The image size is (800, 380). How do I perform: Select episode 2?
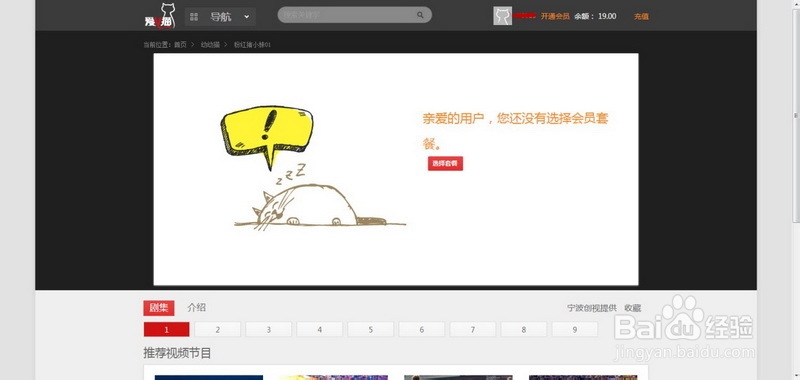pyautogui.click(x=217, y=330)
